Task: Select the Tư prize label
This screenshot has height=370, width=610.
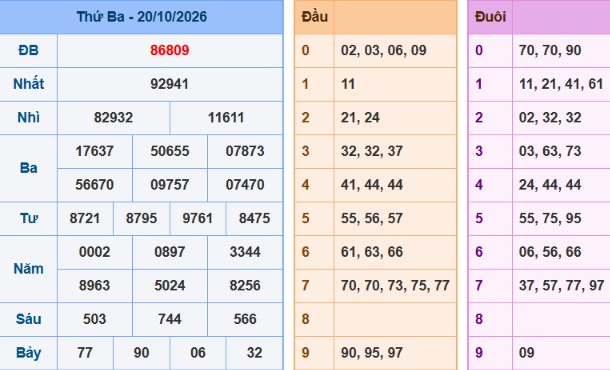Action: (28, 218)
